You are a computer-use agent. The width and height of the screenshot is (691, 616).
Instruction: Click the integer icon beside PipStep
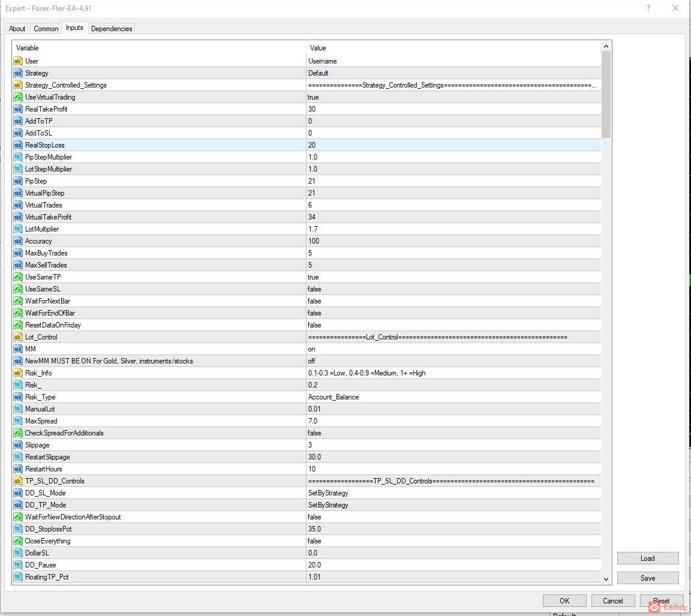(x=17, y=181)
